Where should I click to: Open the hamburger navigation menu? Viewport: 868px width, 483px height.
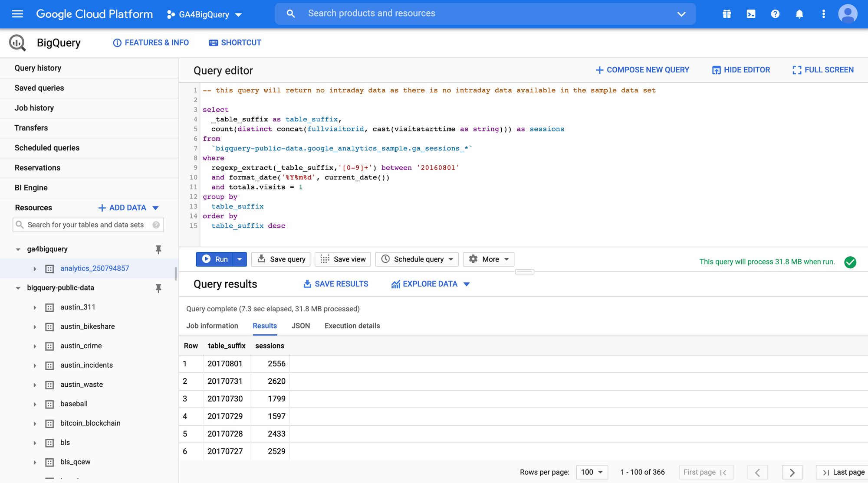[x=17, y=14]
